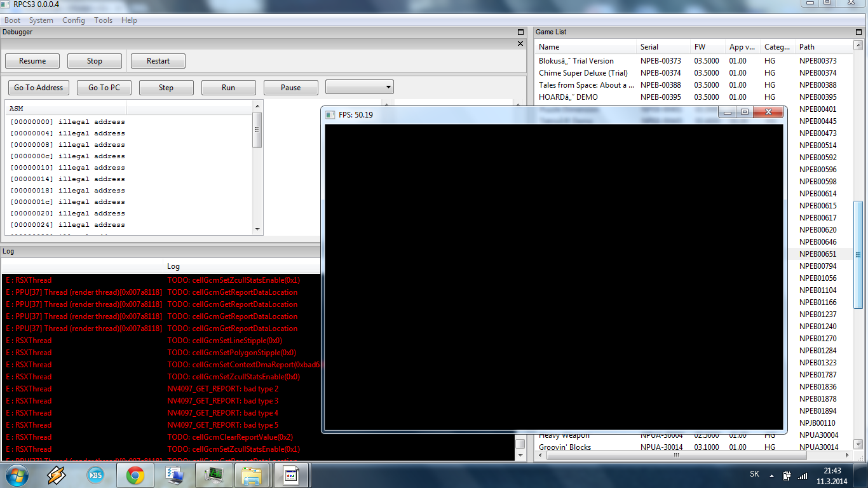Click the Restart button
The width and height of the screenshot is (868, 488).
coord(158,61)
